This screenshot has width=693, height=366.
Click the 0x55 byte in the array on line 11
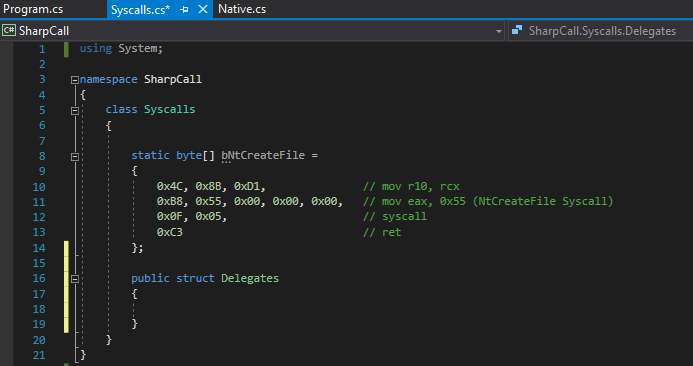(208, 201)
